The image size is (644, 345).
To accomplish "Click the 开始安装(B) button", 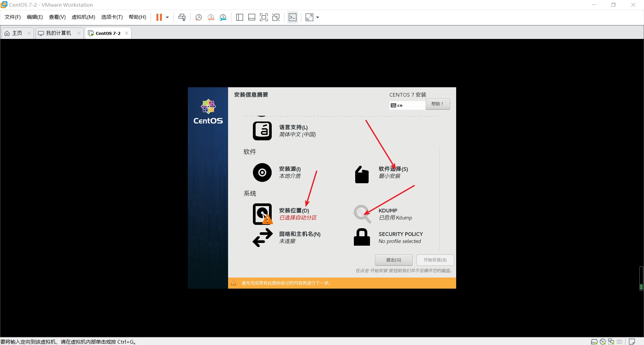I will point(435,260).
